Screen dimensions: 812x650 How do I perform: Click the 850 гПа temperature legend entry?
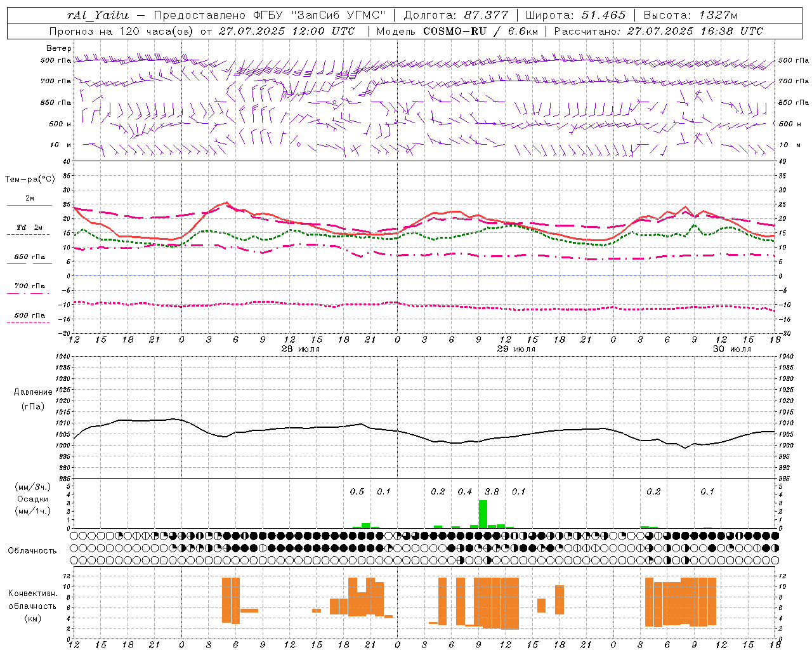coord(30,257)
